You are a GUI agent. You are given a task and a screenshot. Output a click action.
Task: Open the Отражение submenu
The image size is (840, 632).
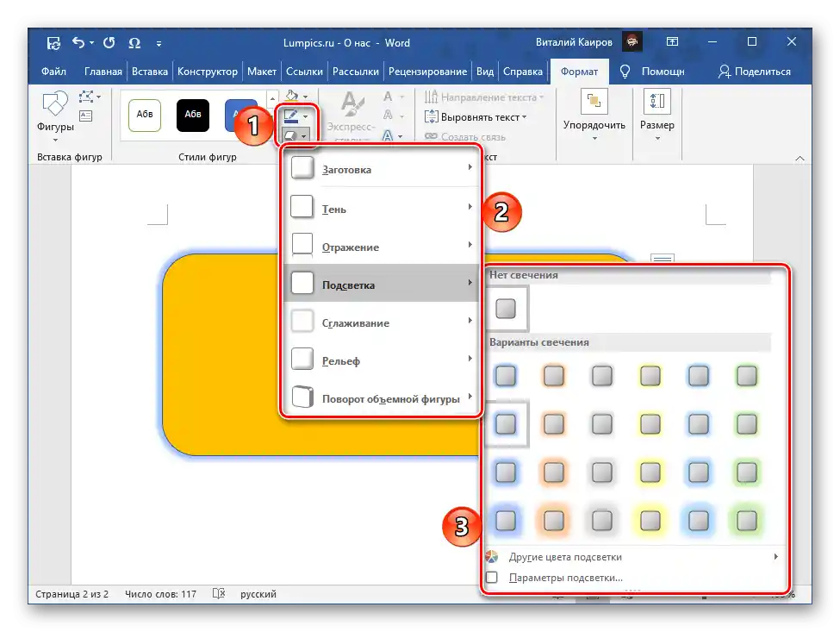coord(382,246)
